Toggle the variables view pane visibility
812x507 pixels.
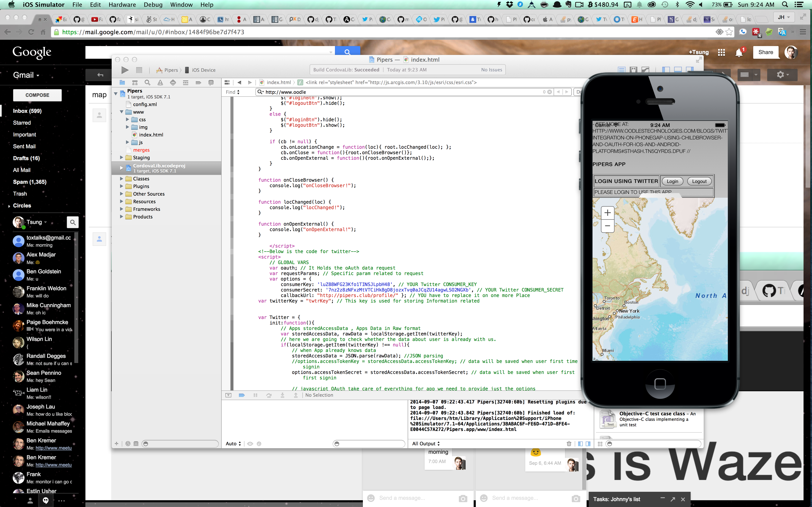(580, 444)
